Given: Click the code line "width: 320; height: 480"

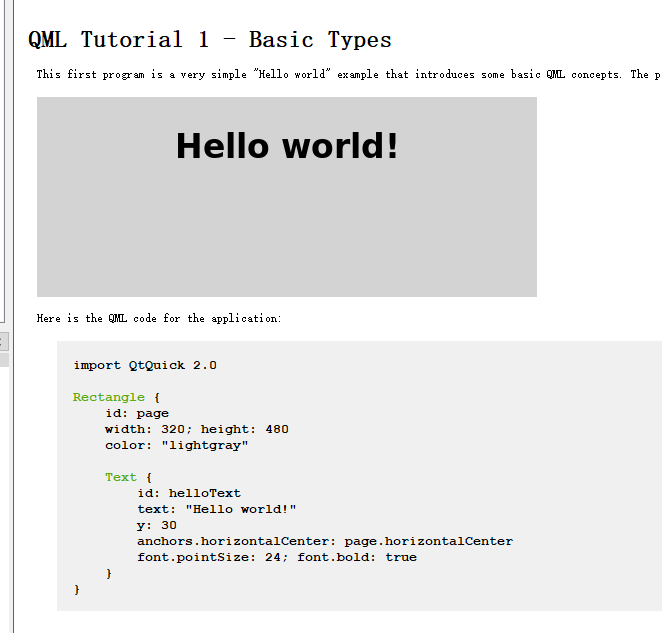Looking at the screenshot, I should click(197, 429).
